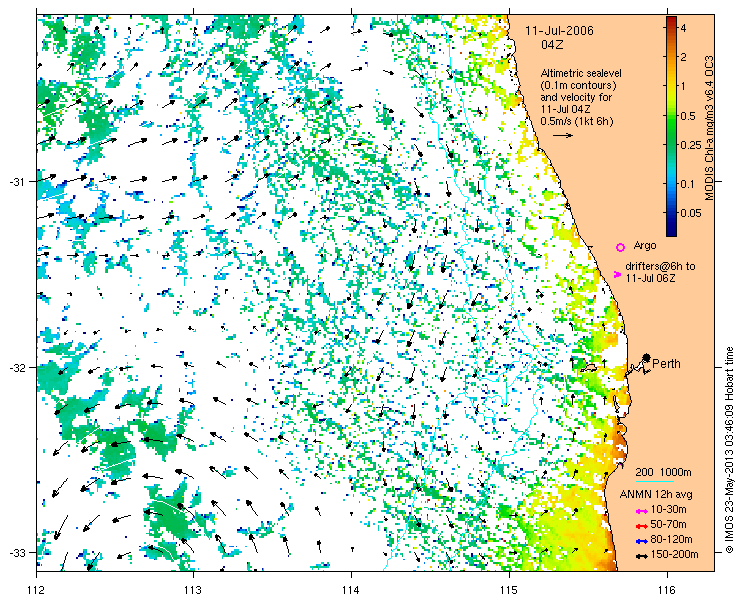Click the "200 1000m" depth contour label

[664, 473]
